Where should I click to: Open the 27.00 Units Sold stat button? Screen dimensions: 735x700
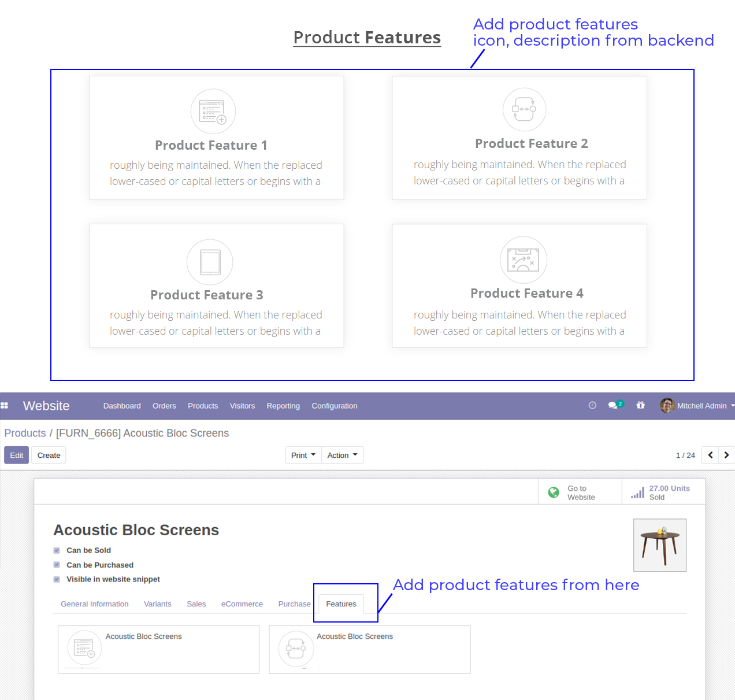(x=663, y=492)
